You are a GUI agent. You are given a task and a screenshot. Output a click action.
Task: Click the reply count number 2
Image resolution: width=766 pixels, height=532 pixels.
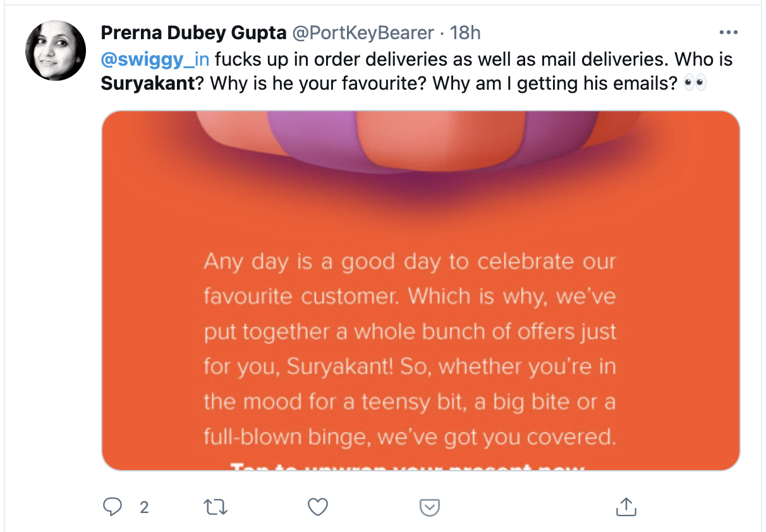click(x=144, y=507)
